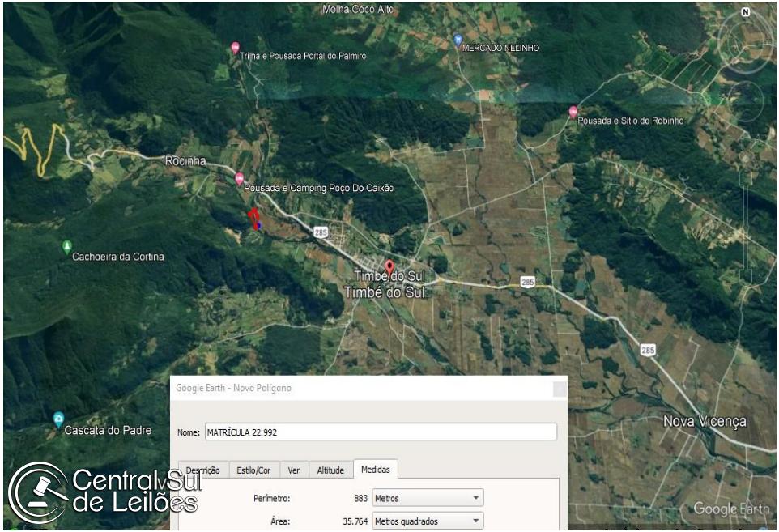779x532 pixels.
Task: Close the Novo Polígono dialog
Action: (x=559, y=389)
